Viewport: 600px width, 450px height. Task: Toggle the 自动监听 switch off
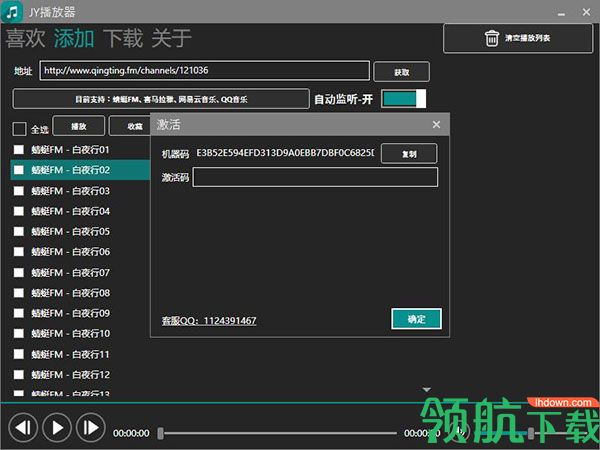404,99
